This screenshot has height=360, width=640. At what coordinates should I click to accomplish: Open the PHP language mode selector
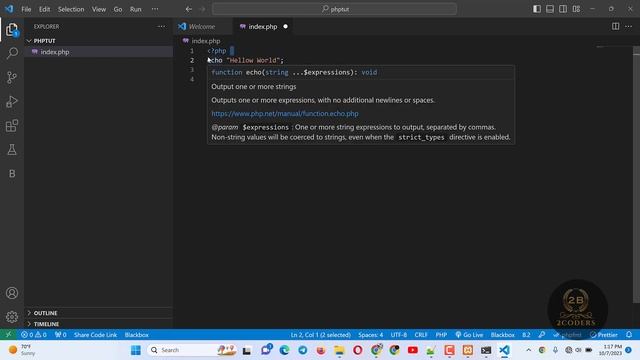point(441,335)
